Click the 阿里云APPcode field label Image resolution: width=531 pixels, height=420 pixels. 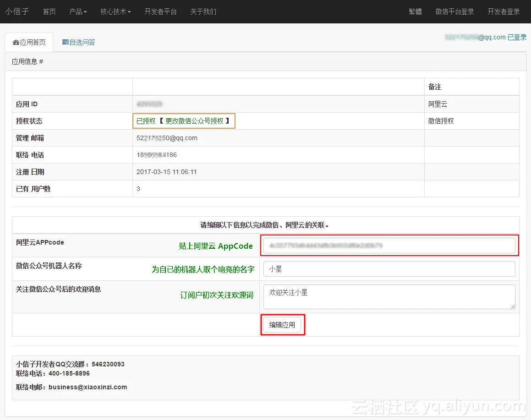point(40,242)
